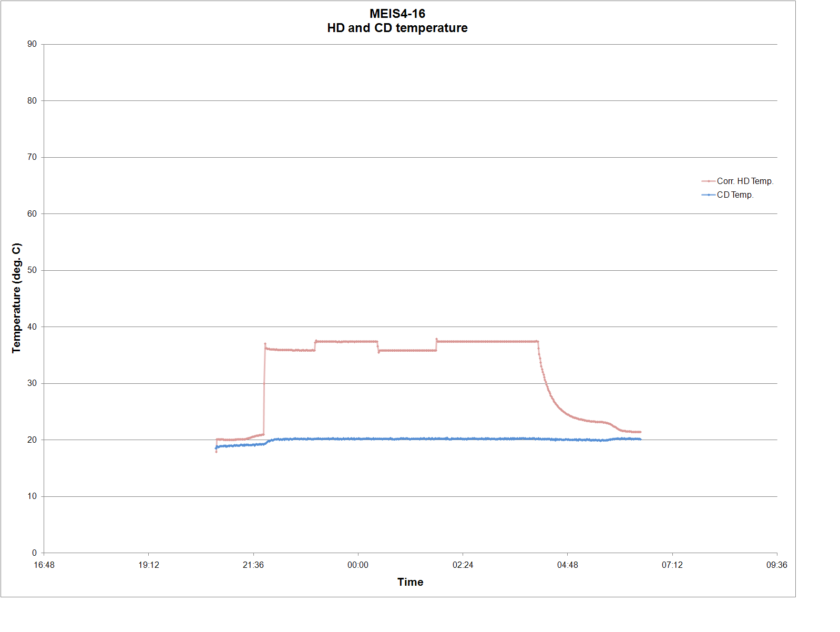Click the pink Corr. HD Temp. legend marker
This screenshot has width=840, height=632.
[708, 181]
